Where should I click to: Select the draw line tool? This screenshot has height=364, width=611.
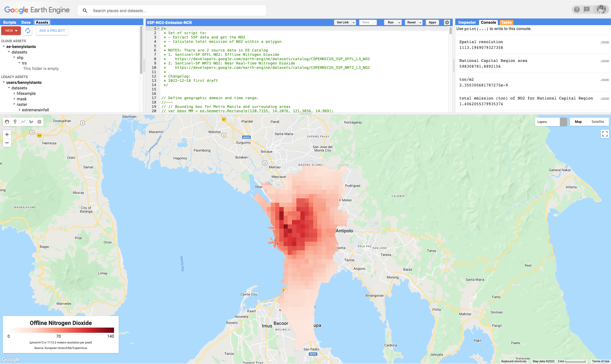tap(23, 122)
